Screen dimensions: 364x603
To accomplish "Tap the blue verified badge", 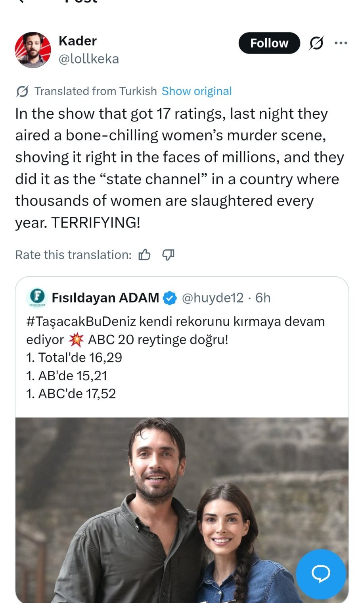I will pos(170,298).
